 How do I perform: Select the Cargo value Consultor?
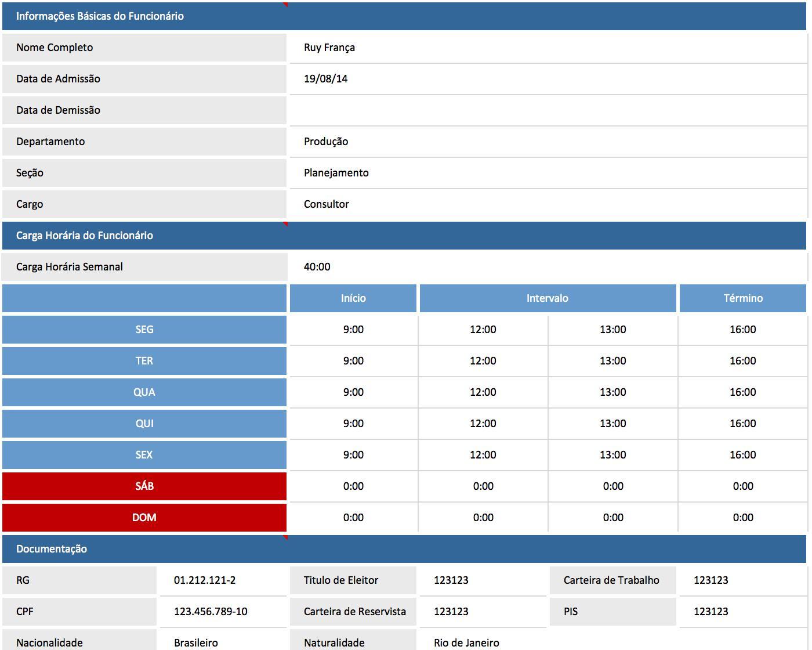(548, 204)
